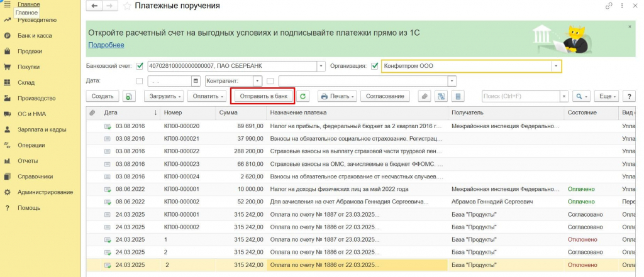The width and height of the screenshot is (644, 277).
Task: Open the Отчеты section
Action: (x=28, y=160)
